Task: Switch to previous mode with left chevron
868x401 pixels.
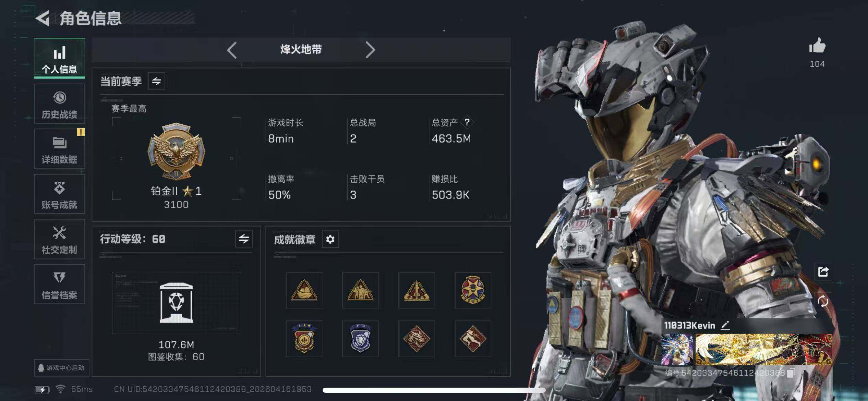Action: tap(232, 50)
